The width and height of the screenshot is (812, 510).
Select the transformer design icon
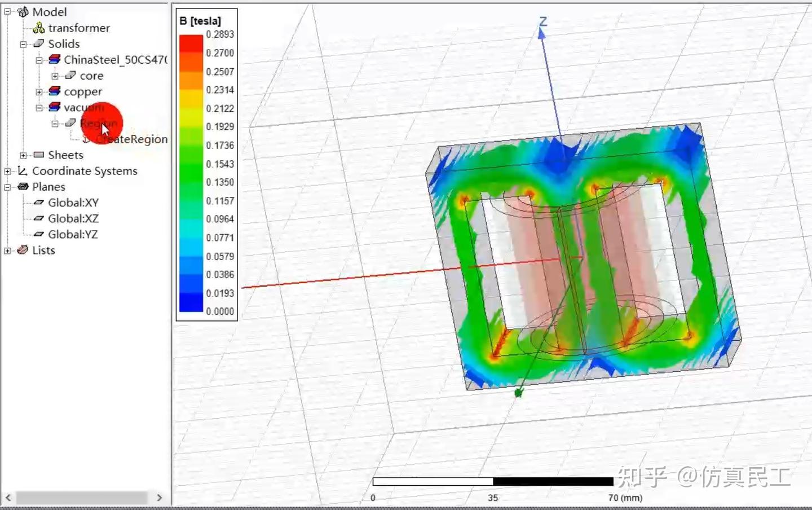click(38, 27)
